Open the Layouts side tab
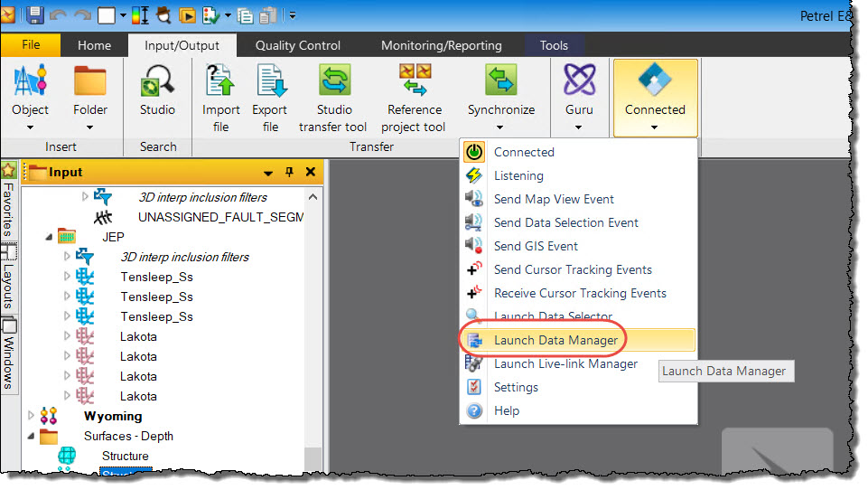The height and width of the screenshot is (490, 868). tap(8, 278)
